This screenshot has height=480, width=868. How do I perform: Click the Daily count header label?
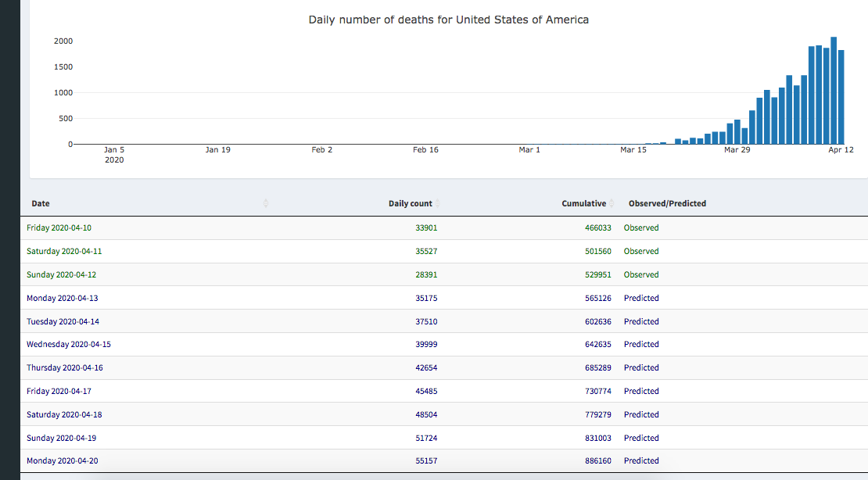[x=410, y=203]
